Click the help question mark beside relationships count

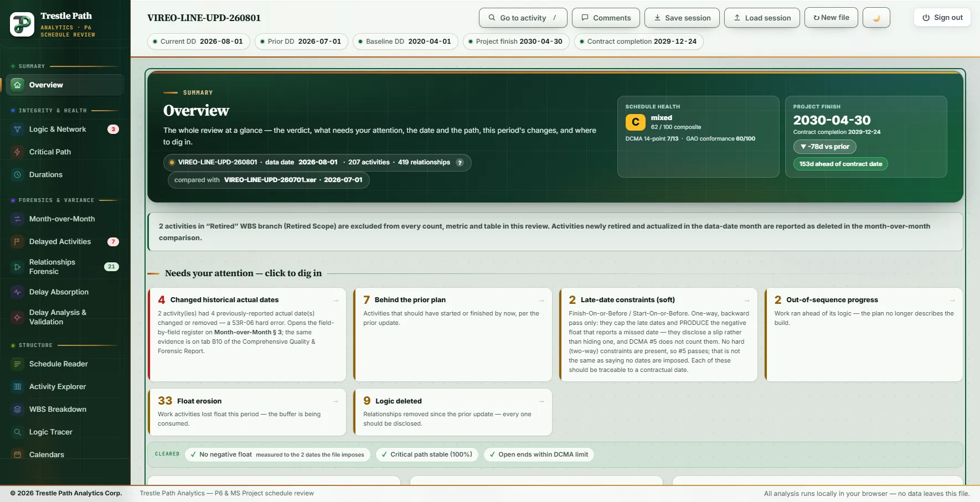[460, 162]
